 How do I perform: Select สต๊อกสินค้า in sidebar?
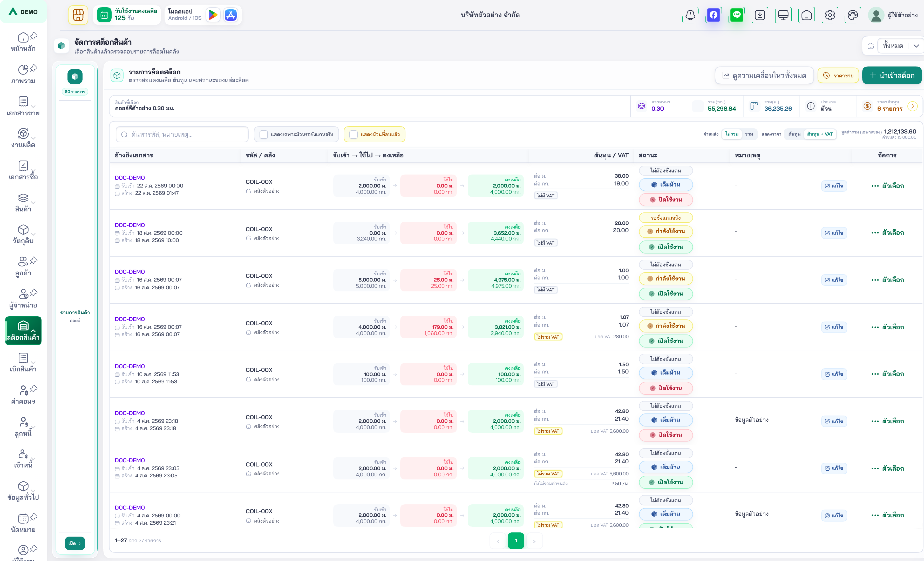[23, 331]
